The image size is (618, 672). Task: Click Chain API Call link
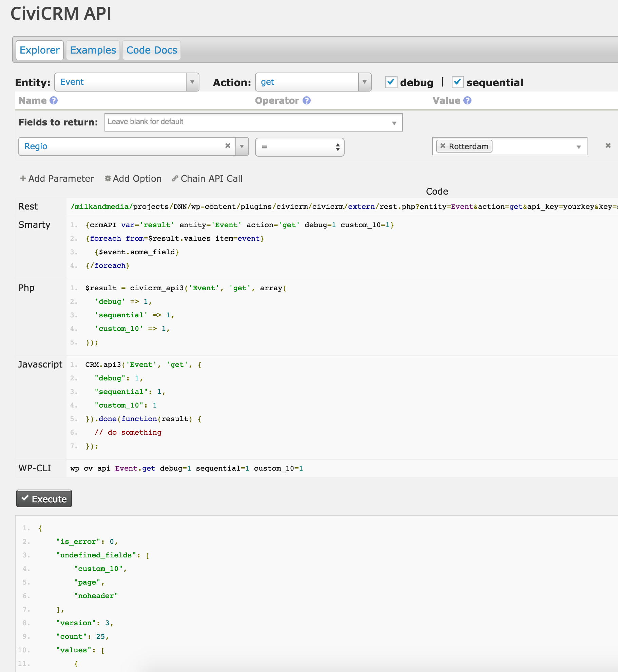pos(207,179)
